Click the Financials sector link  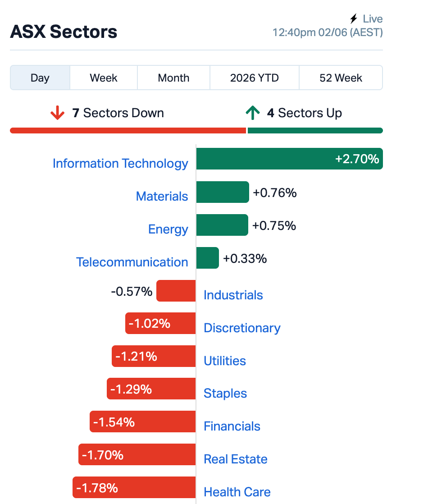point(232,426)
